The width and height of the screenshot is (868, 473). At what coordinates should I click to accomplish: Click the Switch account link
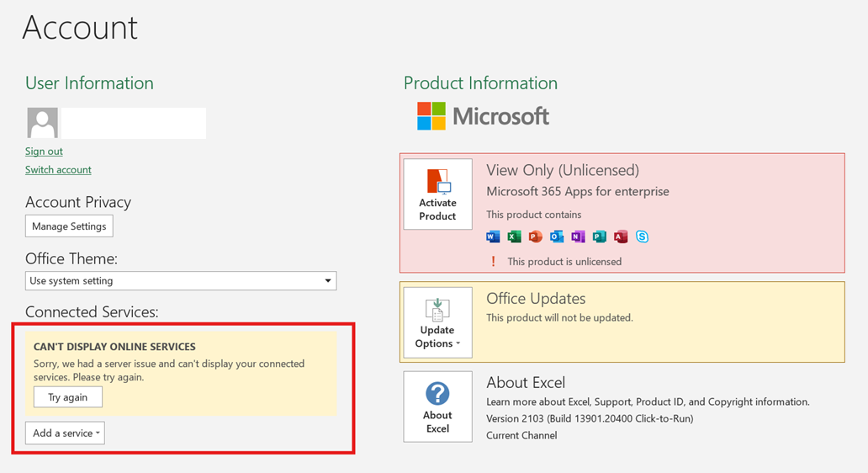click(58, 169)
